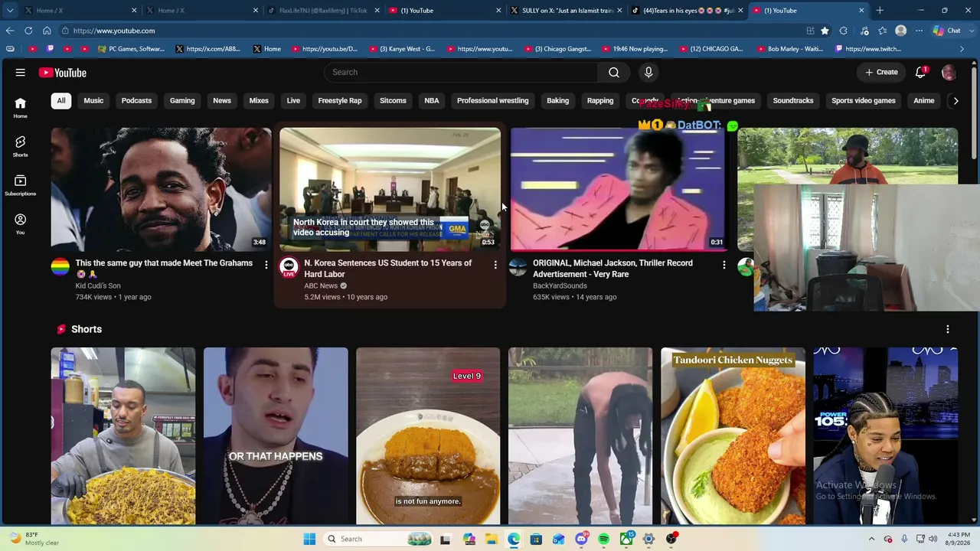Switch to the TikTok browser tab
The image size is (980, 551).
coord(322,11)
